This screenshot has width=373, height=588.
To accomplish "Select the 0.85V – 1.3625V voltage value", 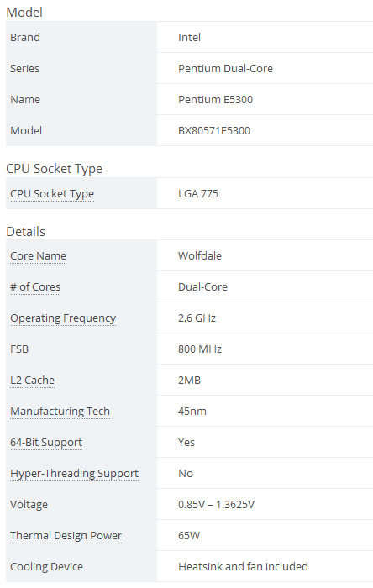I will (x=216, y=504).
